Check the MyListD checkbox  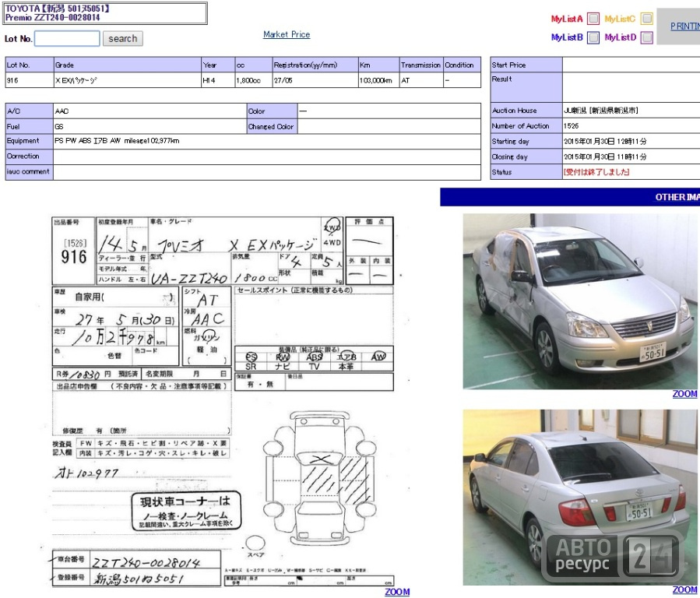[x=647, y=37]
